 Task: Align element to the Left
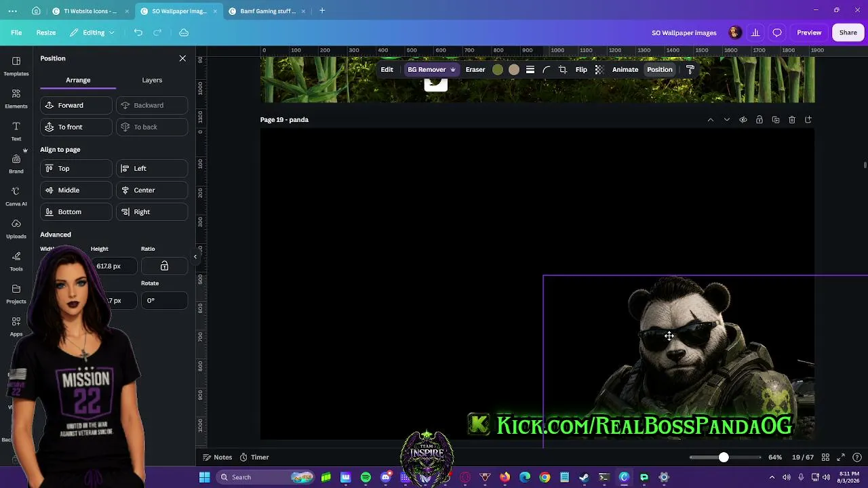152,169
